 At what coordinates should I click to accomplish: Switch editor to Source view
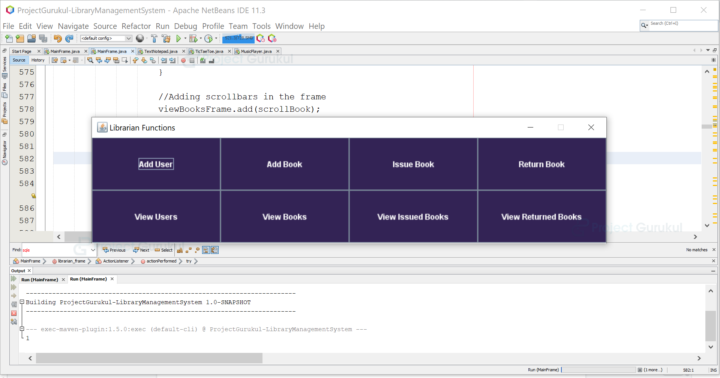click(x=19, y=60)
